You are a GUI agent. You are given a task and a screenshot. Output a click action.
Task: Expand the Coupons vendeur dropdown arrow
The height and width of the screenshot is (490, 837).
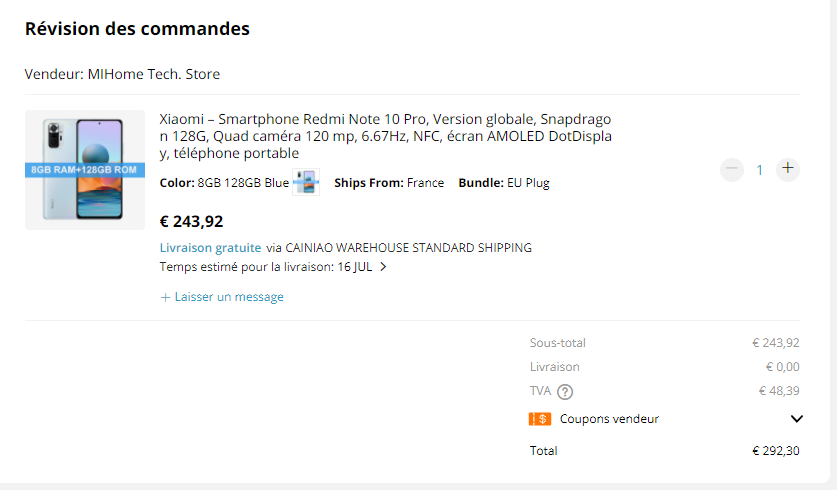(797, 419)
